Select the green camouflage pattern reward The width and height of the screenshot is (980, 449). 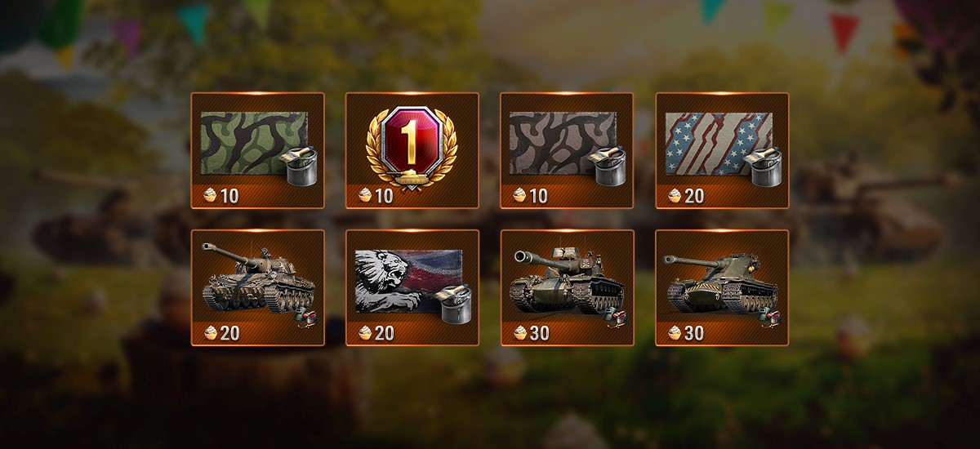pyautogui.click(x=257, y=150)
